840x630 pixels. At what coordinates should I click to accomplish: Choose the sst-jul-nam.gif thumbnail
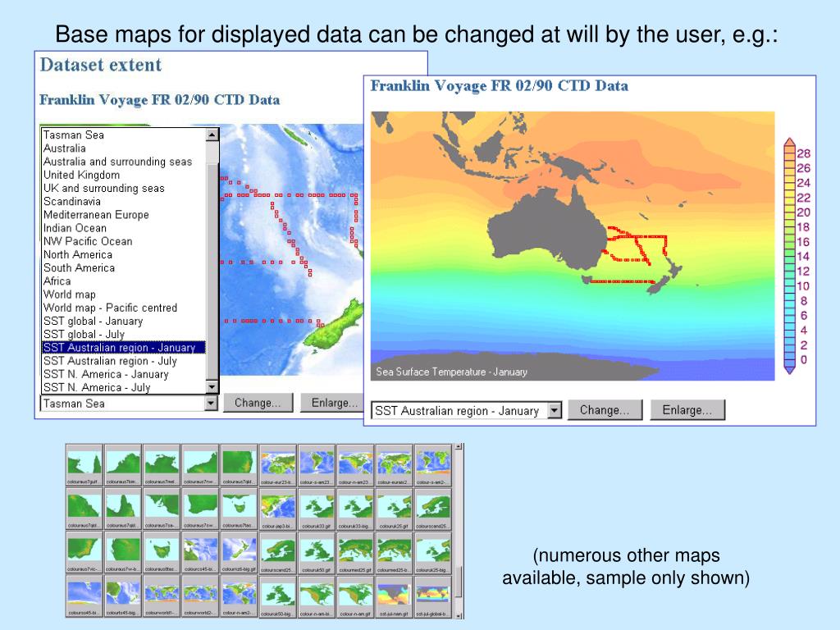[x=395, y=596]
